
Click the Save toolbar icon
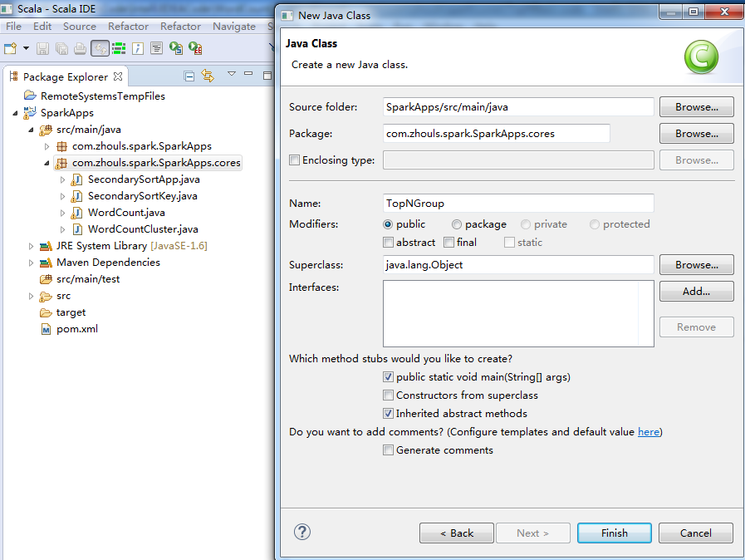point(42,48)
